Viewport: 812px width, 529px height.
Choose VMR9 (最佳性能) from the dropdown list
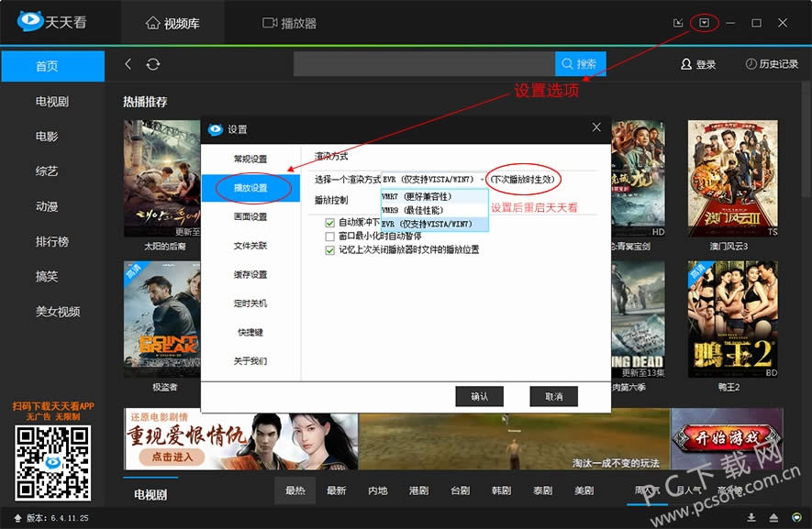pyautogui.click(x=413, y=210)
